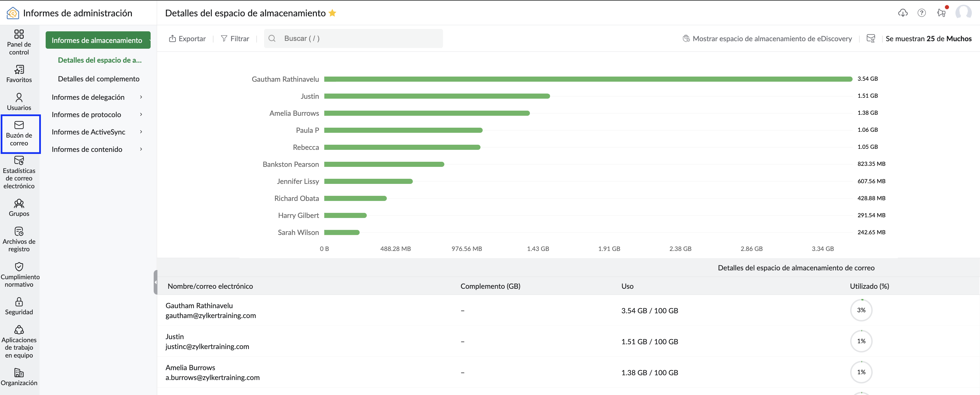Collapse Informes de almacenamiento menu

pos(98,40)
